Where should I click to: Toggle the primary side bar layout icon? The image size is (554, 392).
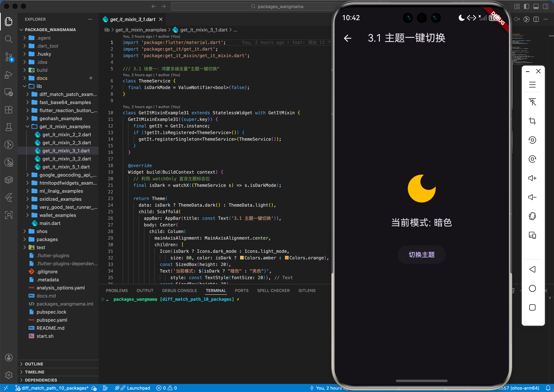pyautogui.click(x=527, y=7)
